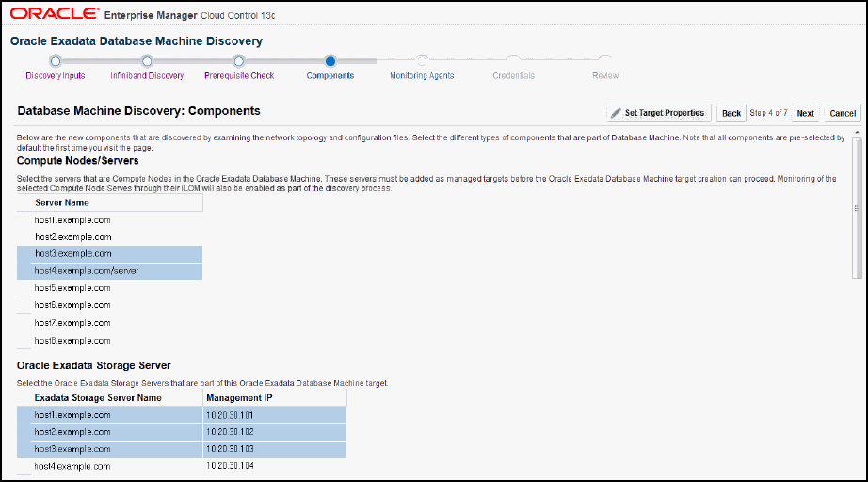The image size is (868, 482).
Task: Select storage server host3.example.com row
Action: pos(182,449)
